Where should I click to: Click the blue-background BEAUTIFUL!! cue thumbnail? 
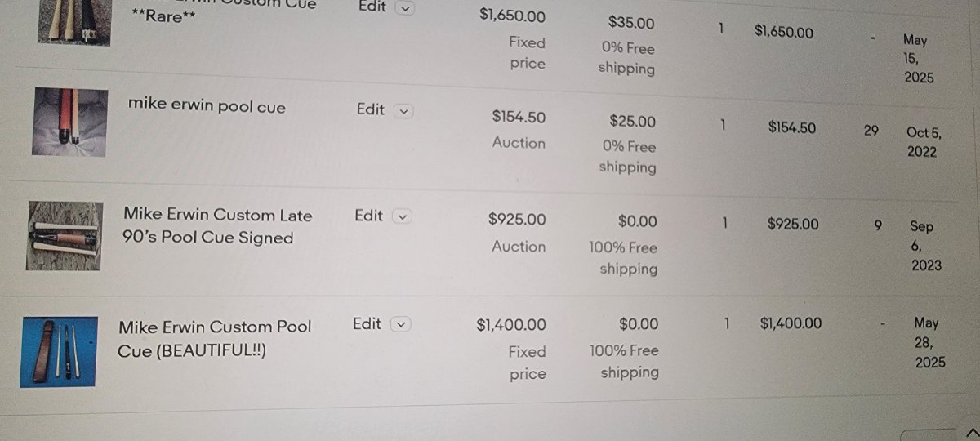(59, 351)
